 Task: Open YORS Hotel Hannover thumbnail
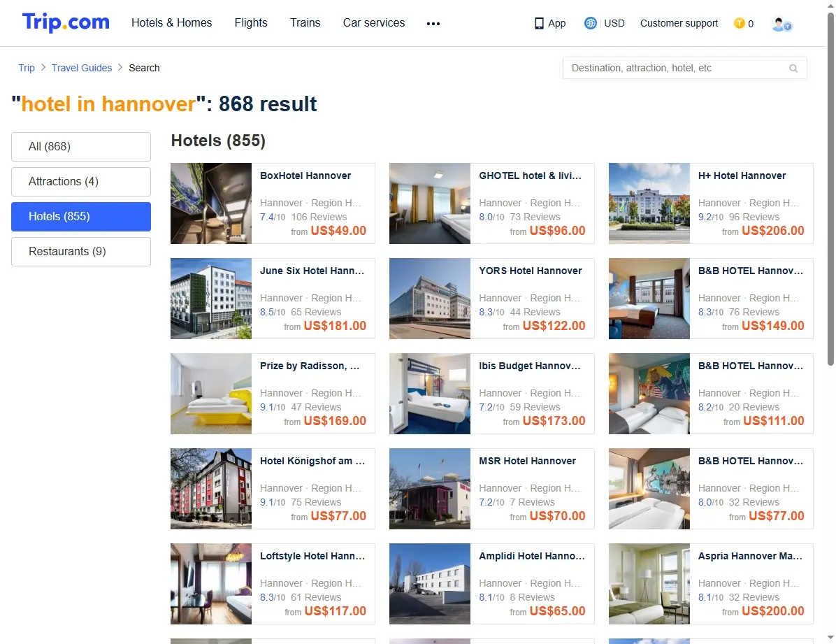point(430,299)
